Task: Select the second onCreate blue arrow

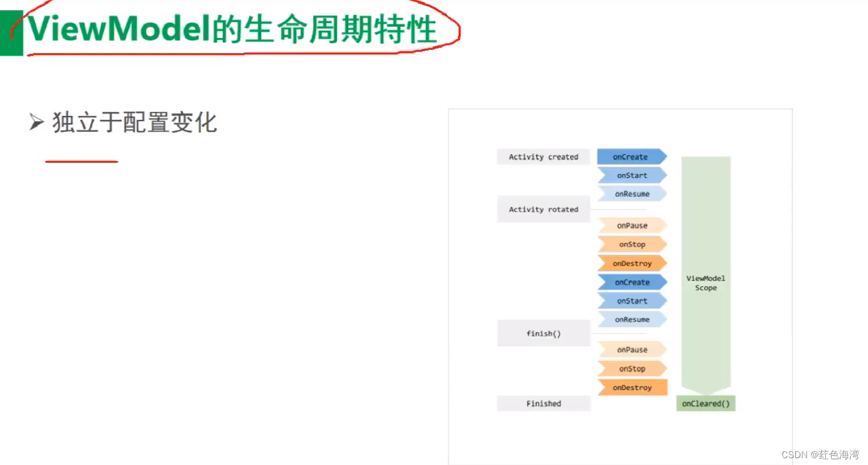Action: (x=632, y=282)
